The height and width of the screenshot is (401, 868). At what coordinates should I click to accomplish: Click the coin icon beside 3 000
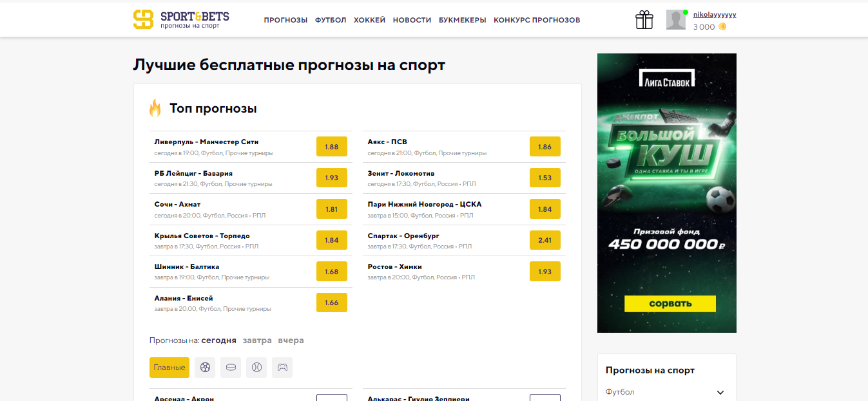click(722, 27)
